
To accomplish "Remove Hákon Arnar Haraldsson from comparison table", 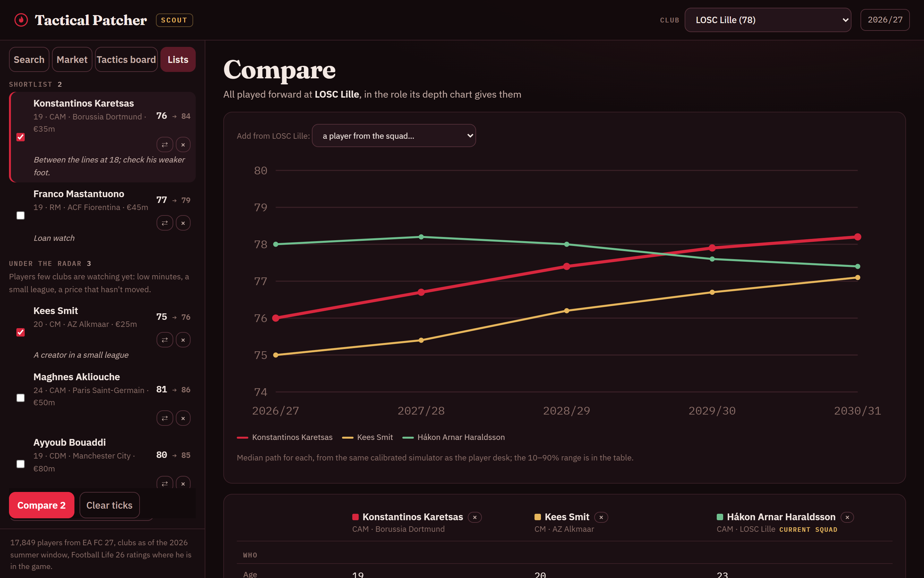I will 847,517.
